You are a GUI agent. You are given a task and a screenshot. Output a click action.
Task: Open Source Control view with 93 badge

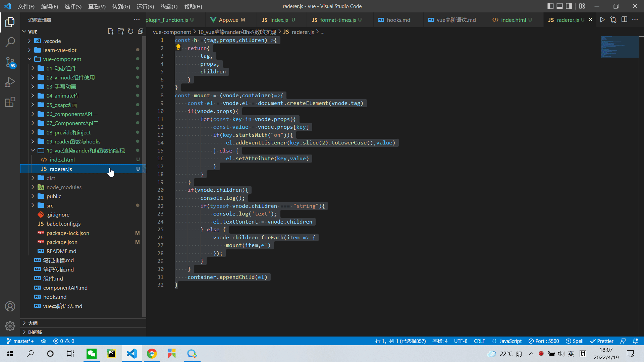[x=10, y=62]
